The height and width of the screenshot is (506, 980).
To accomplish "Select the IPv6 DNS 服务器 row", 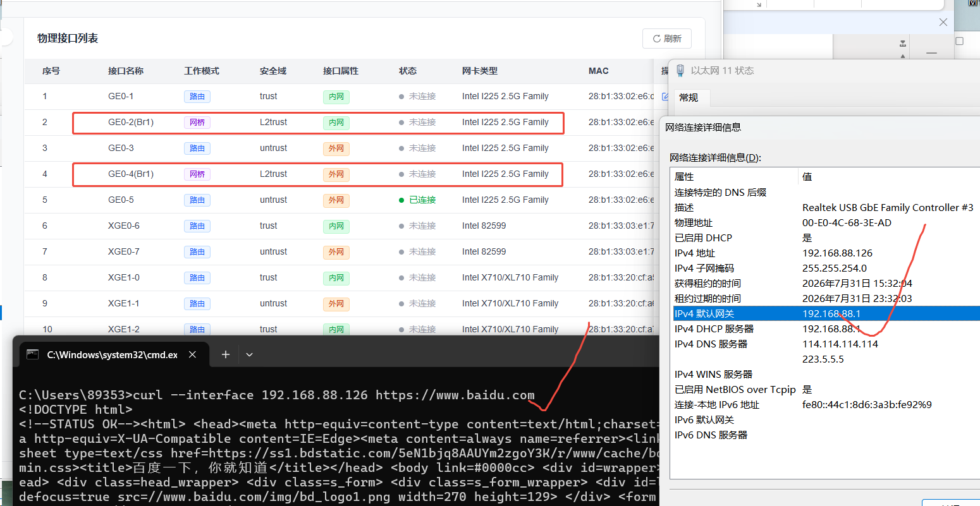I will 825,435.
